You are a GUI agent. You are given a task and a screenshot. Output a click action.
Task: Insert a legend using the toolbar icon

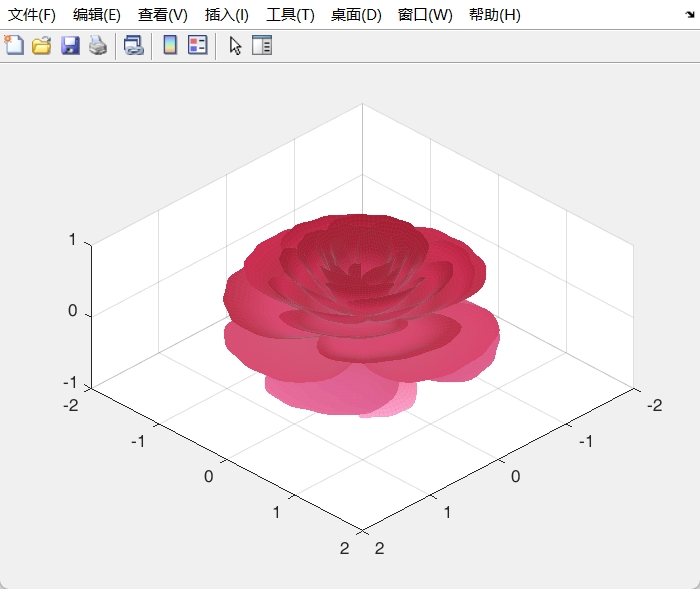[x=197, y=45]
